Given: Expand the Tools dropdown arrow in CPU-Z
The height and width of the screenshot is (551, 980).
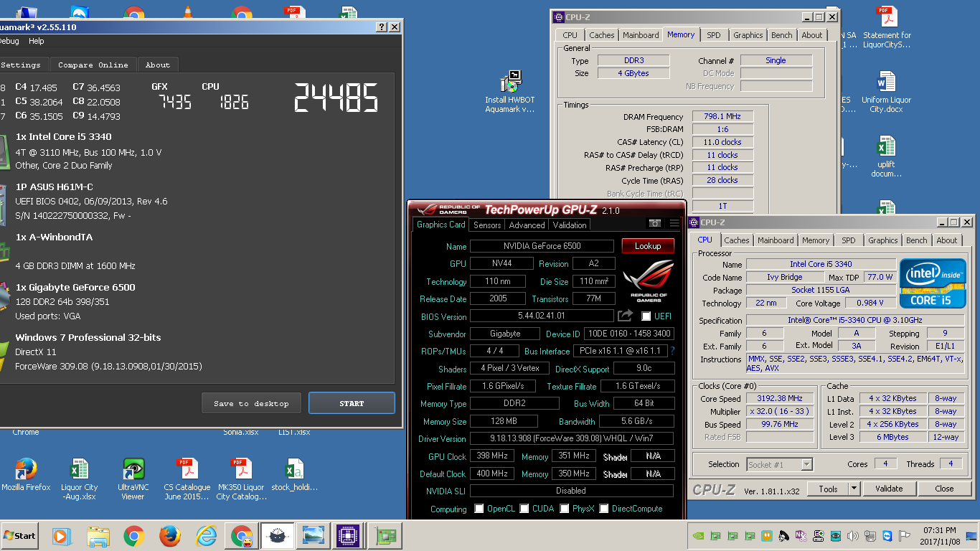Looking at the screenshot, I should coord(854,489).
